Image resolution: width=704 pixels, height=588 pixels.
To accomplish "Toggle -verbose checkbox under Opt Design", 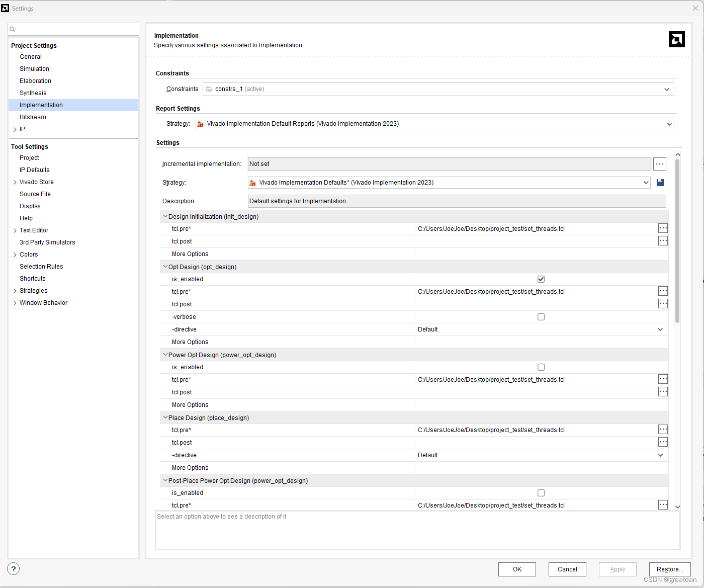I will coord(541,317).
